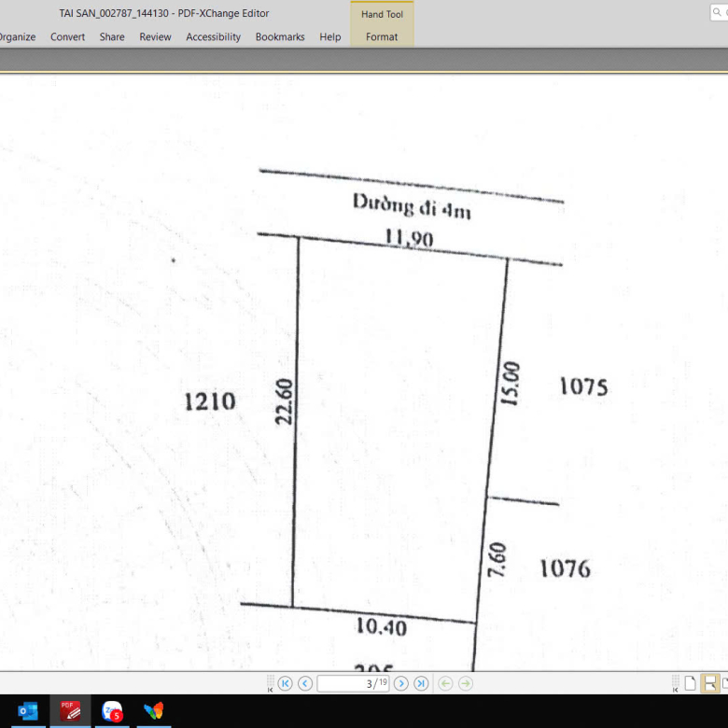Open the Convert menu tab
This screenshot has width=728, height=728.
(x=67, y=36)
